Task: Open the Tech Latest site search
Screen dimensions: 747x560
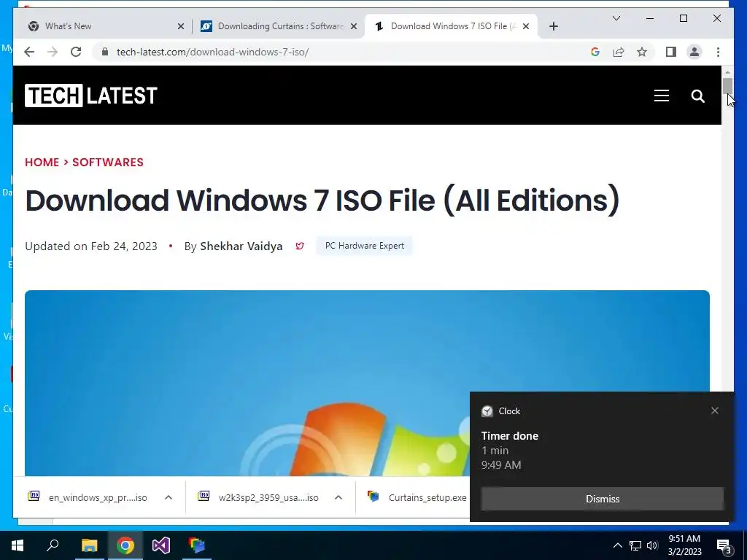Action: [697, 96]
